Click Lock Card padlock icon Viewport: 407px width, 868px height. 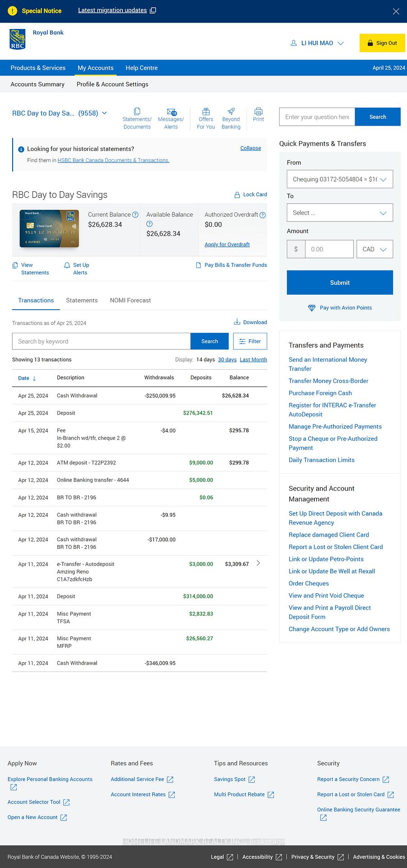point(237,195)
